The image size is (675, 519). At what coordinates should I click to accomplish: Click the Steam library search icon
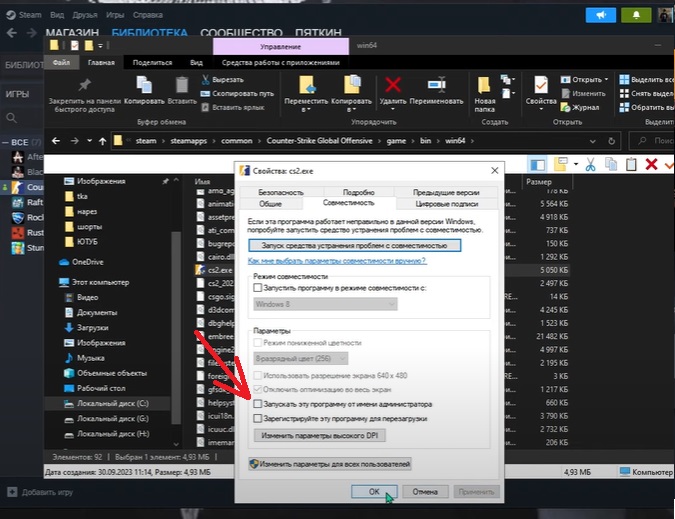coord(12,117)
